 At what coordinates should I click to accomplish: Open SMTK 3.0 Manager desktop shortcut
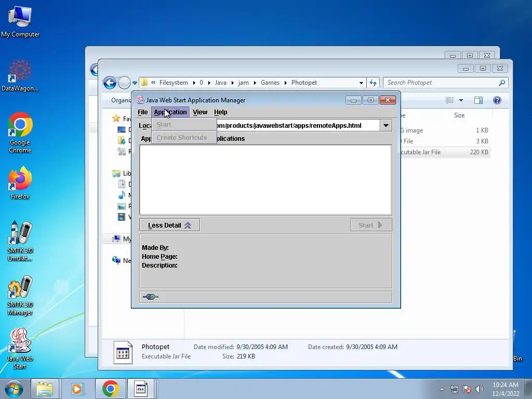[x=20, y=296]
